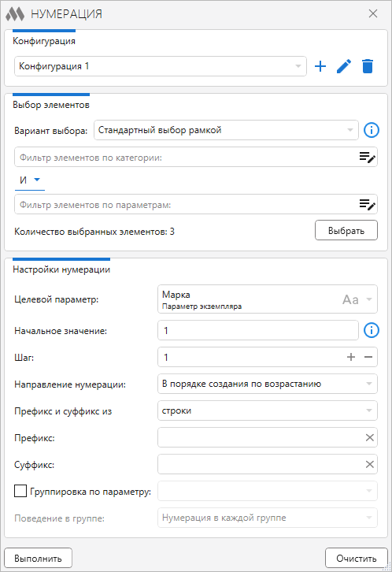392x572 pixels.
Task: Open the И logical operator dropdown
Action: 29,180
